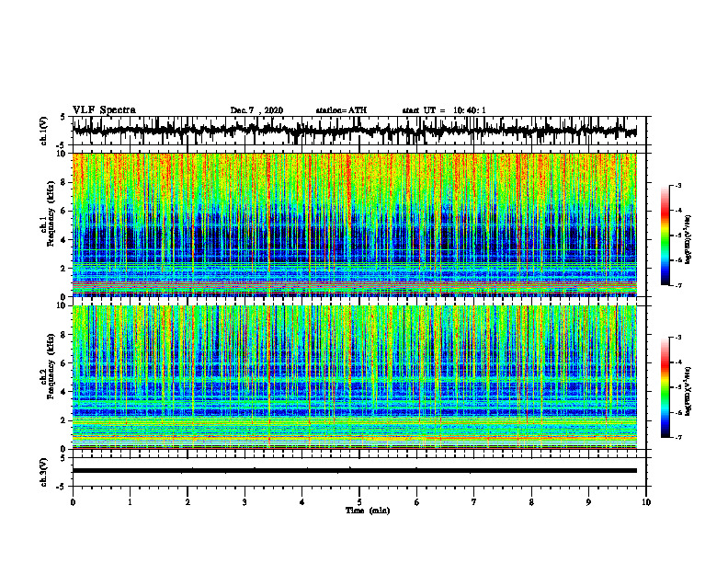This screenshot has height=563, width=728.
Task: Click the ch.1 waveform trace panel
Action: 358,131
